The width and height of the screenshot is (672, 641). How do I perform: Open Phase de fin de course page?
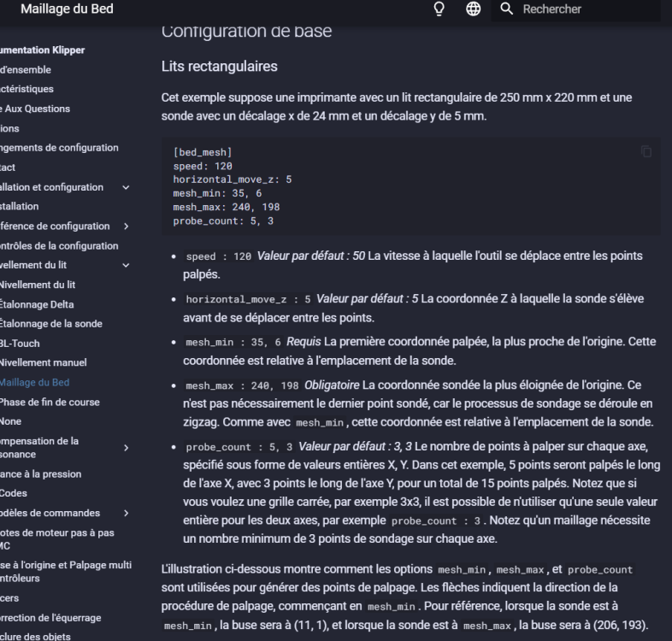click(x=50, y=402)
